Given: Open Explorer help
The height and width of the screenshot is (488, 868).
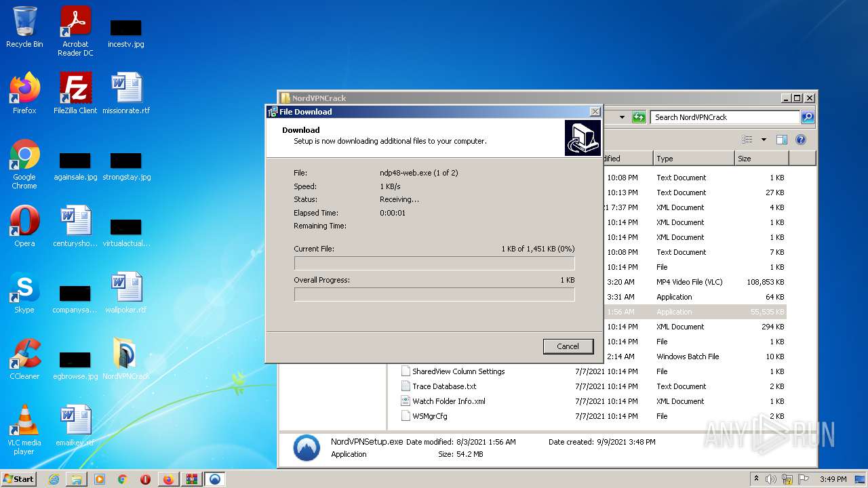Looking at the screenshot, I should pos(800,140).
